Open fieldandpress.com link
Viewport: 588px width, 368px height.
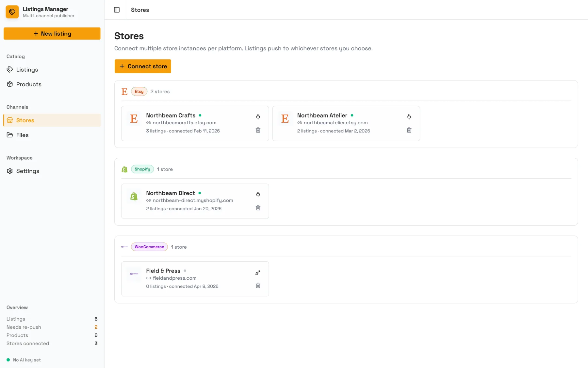click(x=174, y=278)
